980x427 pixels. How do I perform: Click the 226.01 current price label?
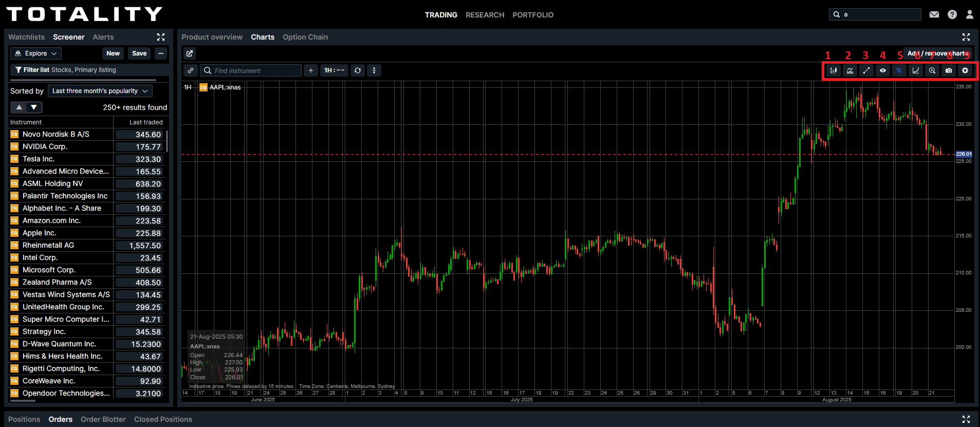[964, 154]
